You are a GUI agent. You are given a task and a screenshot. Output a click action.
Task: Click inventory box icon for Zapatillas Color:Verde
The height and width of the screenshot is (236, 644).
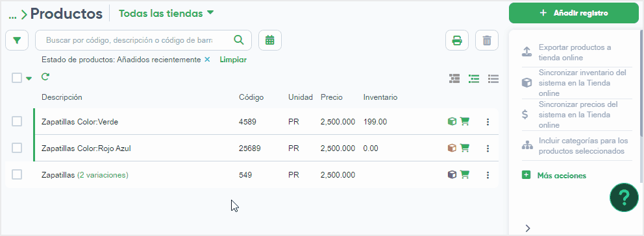point(452,121)
